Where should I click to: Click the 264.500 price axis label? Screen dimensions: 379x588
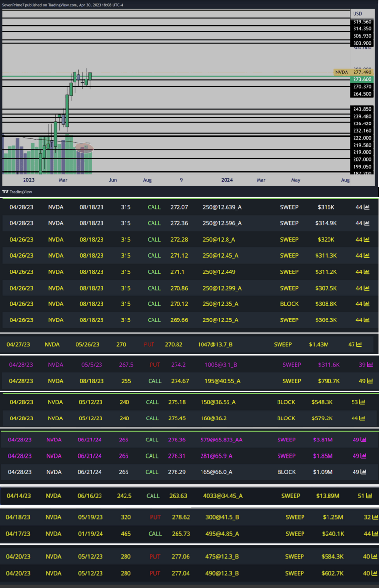tap(362, 94)
